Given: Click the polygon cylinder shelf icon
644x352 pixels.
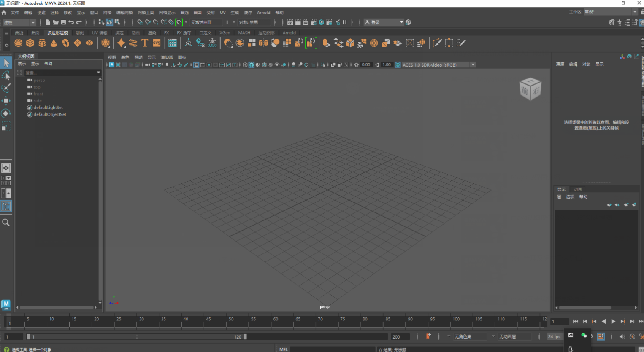Looking at the screenshot, I should (42, 43).
